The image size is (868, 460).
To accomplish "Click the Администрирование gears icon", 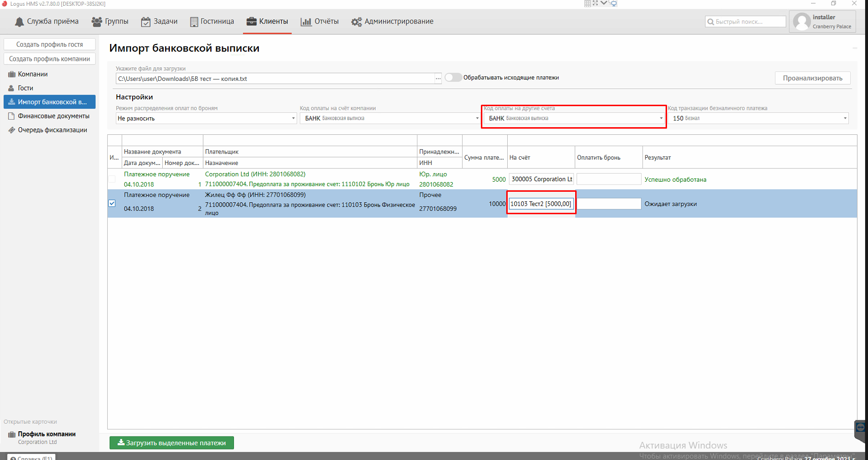I will 356,22.
